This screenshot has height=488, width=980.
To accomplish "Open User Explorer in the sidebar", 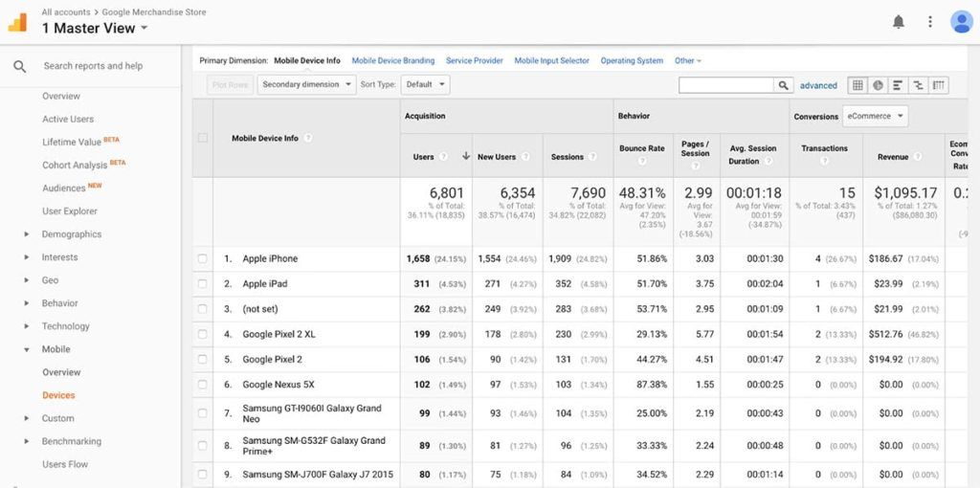I will click(69, 211).
